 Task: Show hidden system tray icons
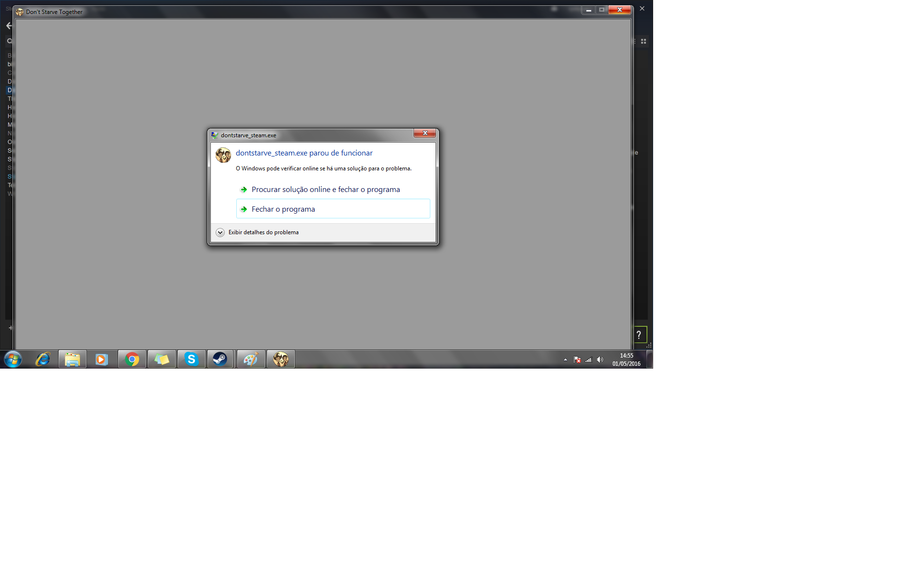[565, 360]
